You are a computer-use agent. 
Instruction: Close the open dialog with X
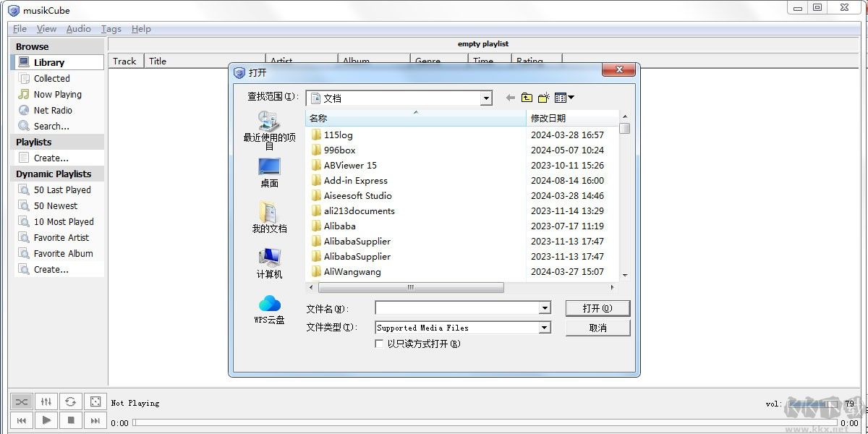tap(619, 69)
